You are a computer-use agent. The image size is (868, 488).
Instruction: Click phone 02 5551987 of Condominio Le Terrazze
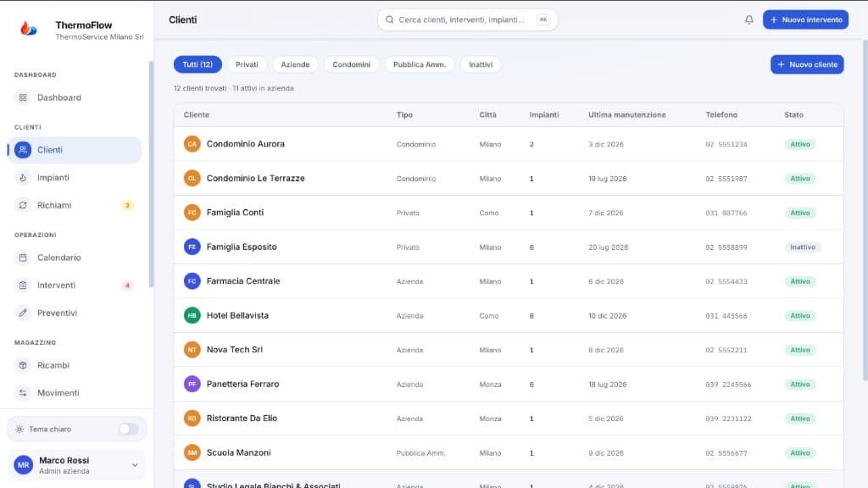[726, 179]
